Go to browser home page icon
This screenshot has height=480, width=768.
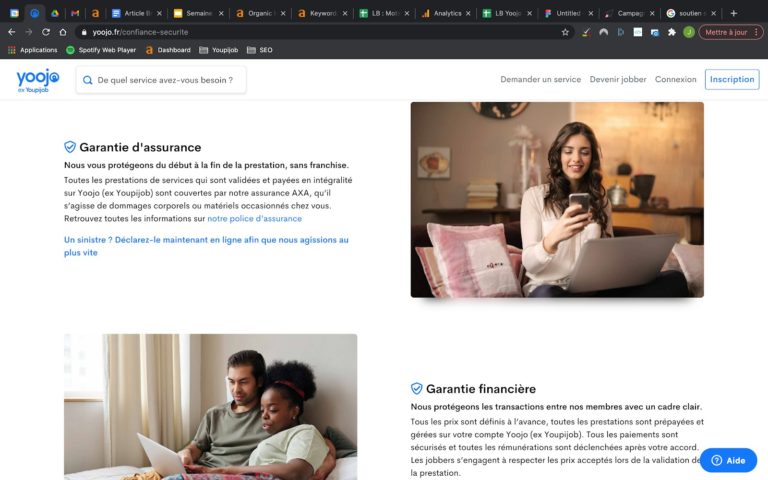[x=63, y=32]
